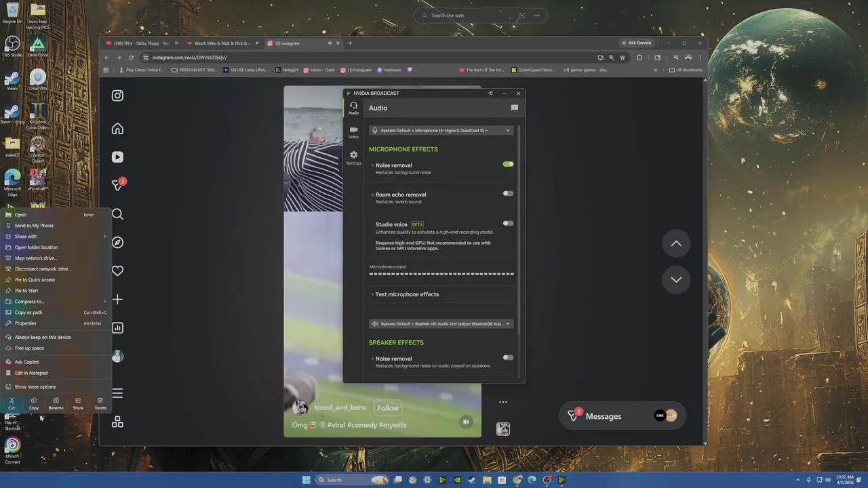Enable Room echo removal toggle
The height and width of the screenshot is (488, 868).
(508, 193)
